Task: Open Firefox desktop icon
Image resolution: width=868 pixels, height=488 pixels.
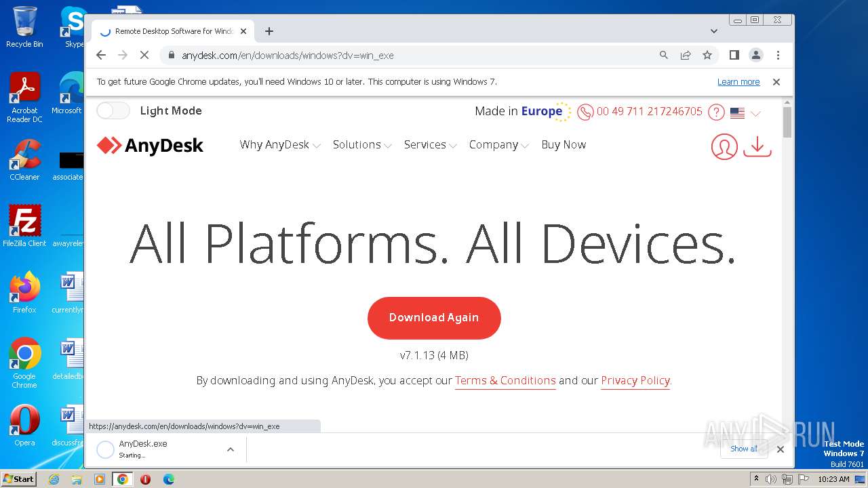Action: (24, 292)
